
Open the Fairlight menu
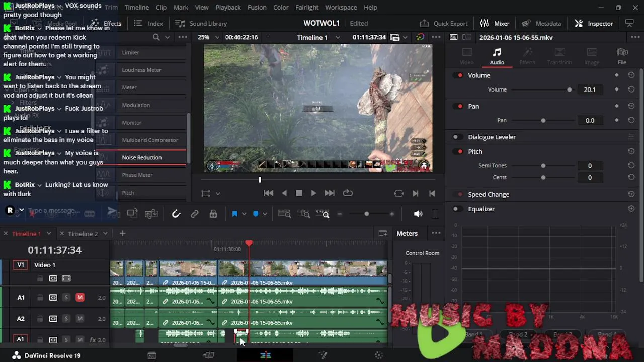[307, 8]
